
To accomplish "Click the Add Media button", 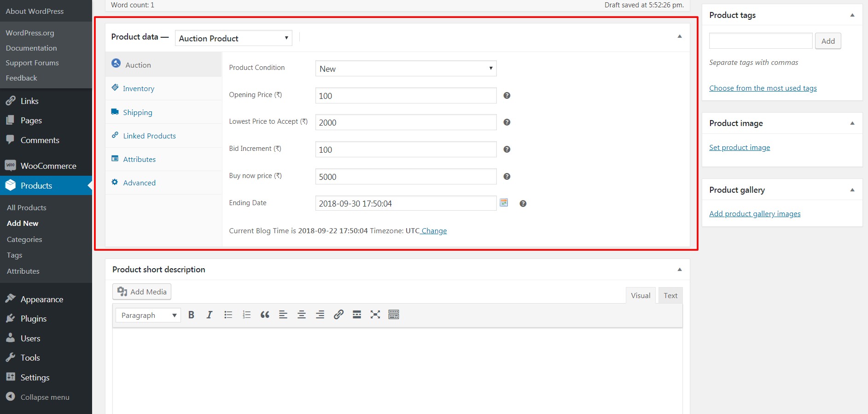I will click(x=142, y=292).
